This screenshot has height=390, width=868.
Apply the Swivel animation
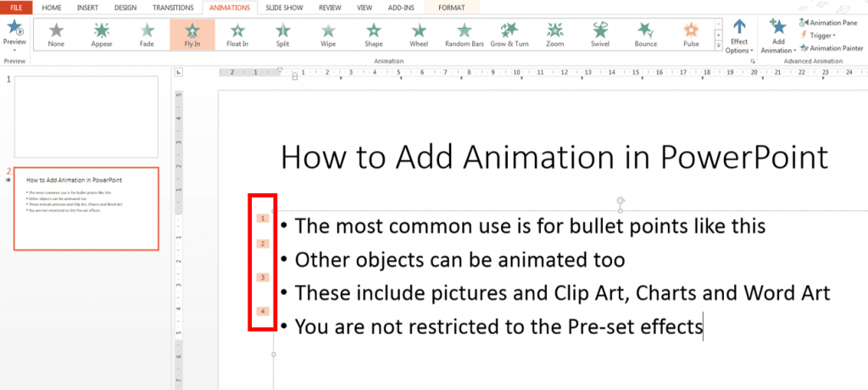tap(600, 35)
